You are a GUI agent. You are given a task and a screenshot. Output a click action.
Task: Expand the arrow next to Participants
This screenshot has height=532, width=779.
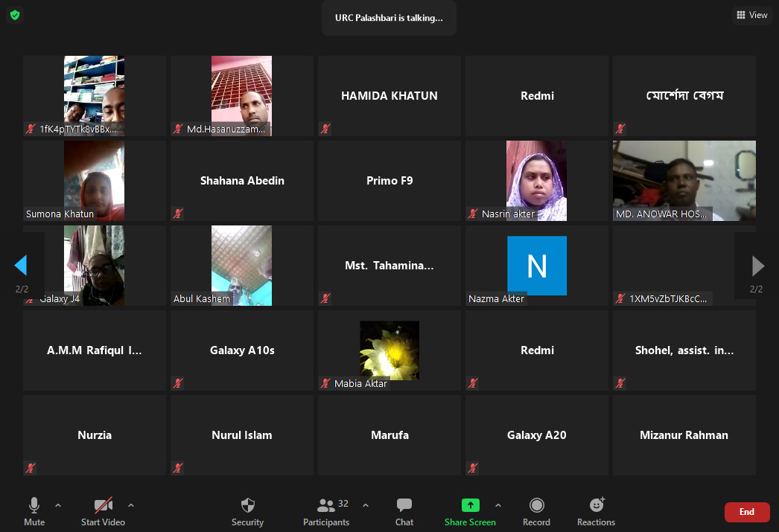tap(366, 505)
